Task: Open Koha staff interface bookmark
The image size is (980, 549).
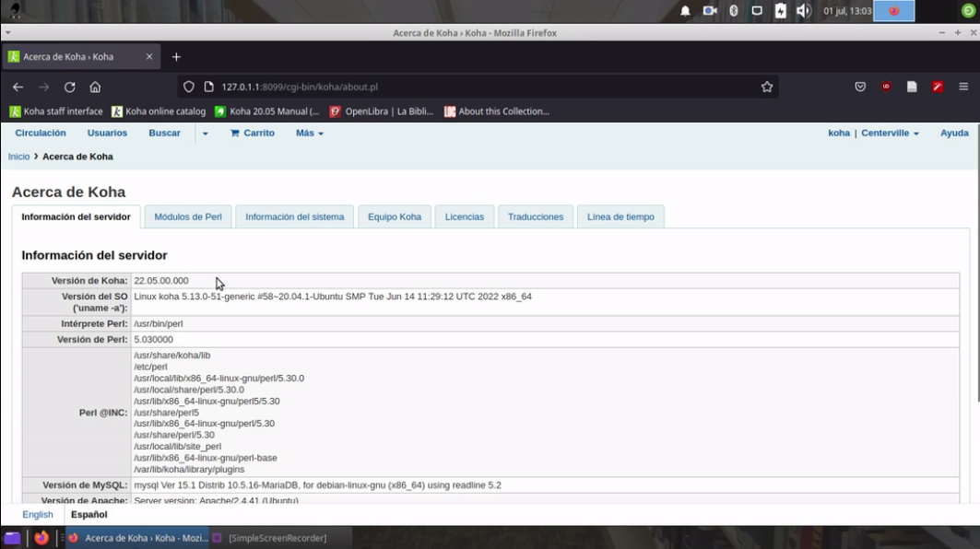Action: (x=55, y=111)
